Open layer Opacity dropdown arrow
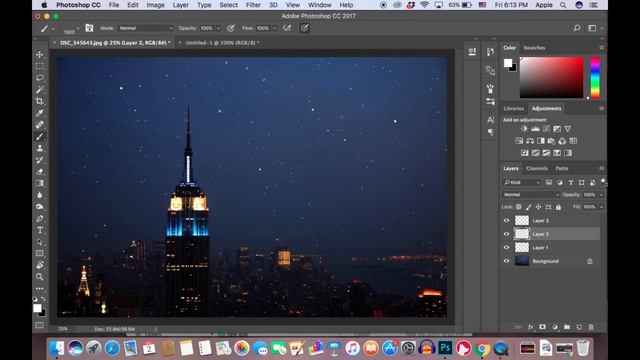640x360 pixels. (601, 195)
